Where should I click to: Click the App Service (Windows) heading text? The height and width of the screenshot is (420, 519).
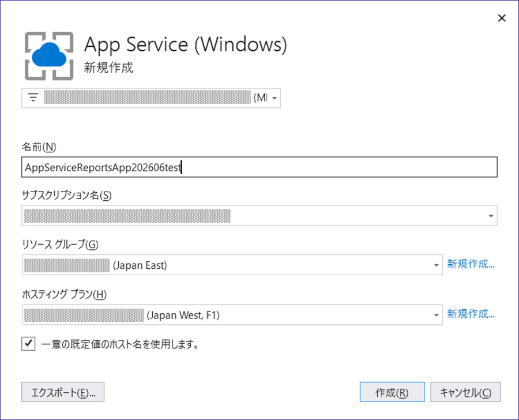pyautogui.click(x=185, y=44)
